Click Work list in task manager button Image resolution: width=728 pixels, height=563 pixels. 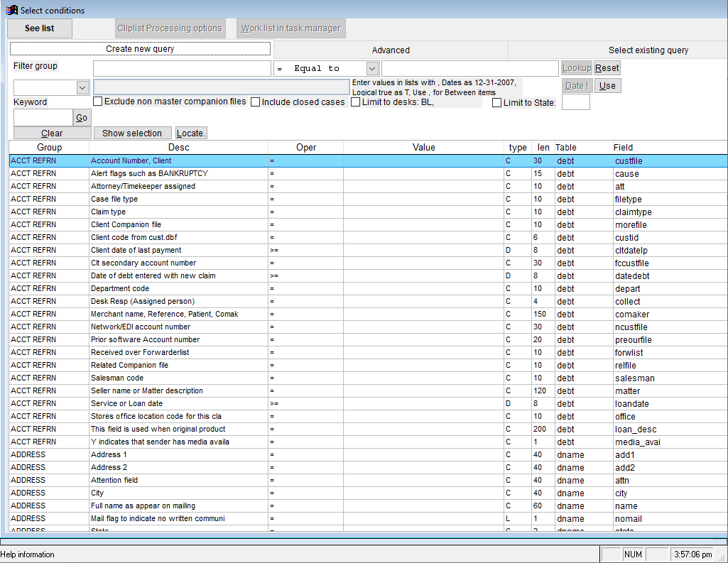click(x=290, y=28)
